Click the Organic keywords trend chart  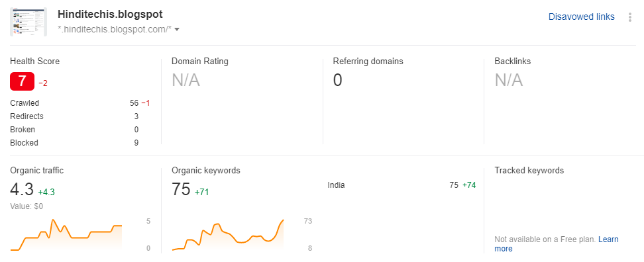coord(228,234)
